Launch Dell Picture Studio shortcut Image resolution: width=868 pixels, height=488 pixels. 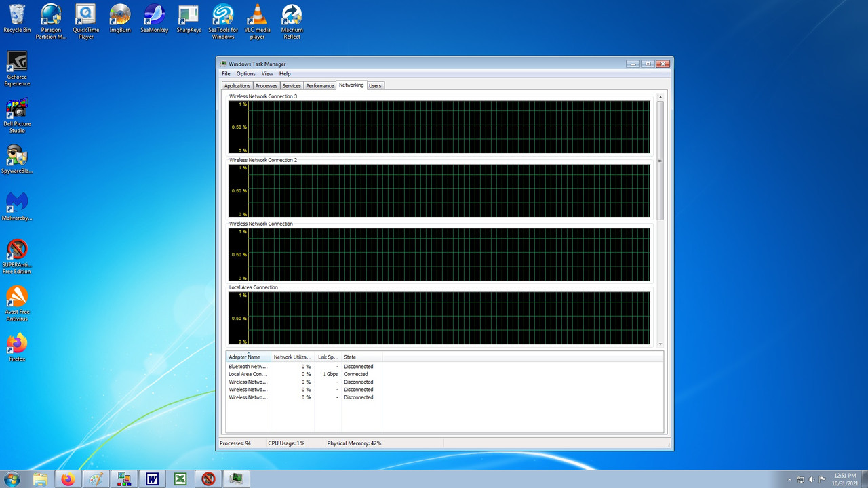(x=17, y=115)
